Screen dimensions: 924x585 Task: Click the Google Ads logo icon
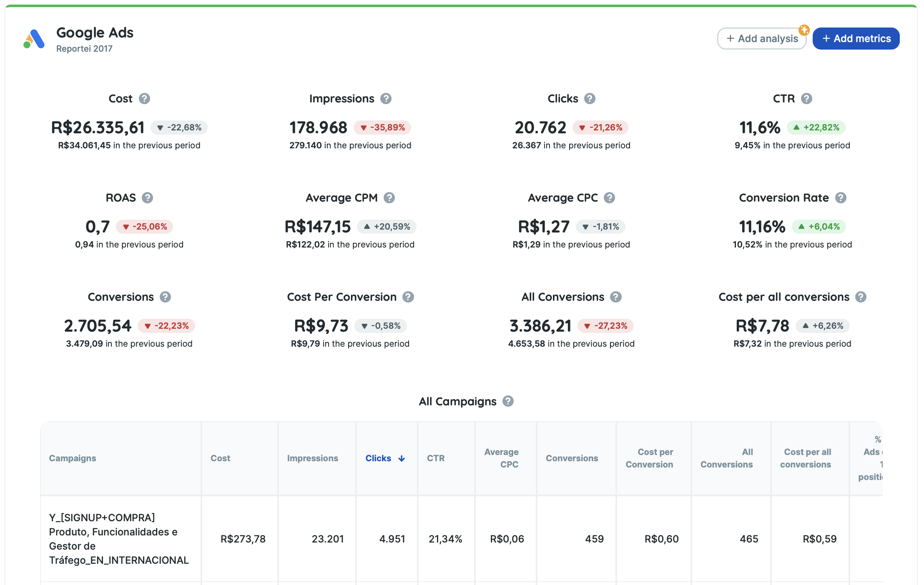34,39
